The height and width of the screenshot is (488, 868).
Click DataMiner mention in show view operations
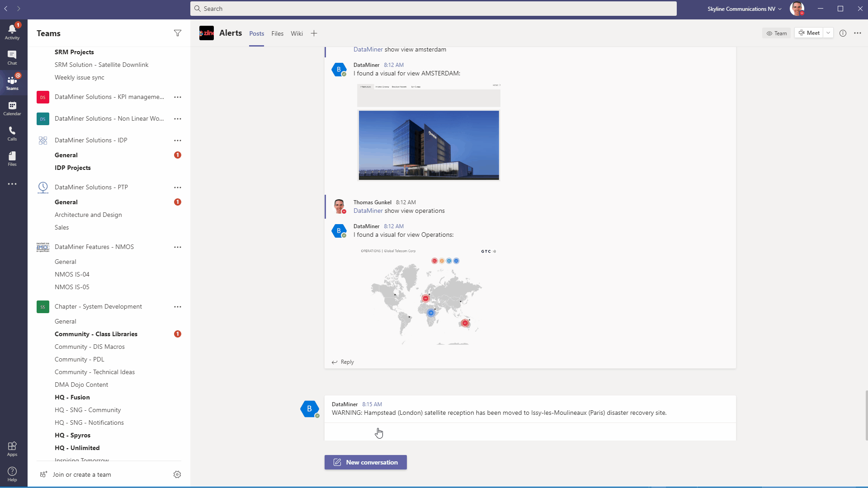click(368, 211)
